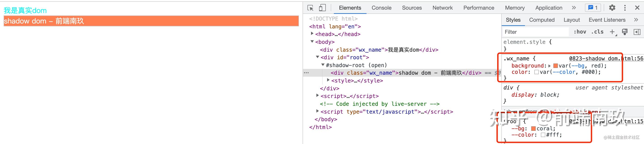This screenshot has width=644, height=144.
Task: Focus the Styles Filter input
Action: tap(535, 32)
